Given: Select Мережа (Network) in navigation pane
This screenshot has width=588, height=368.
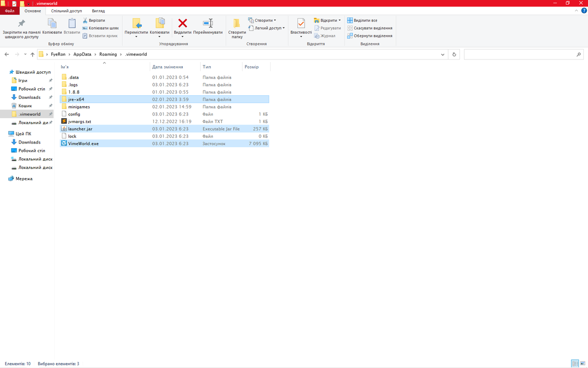Looking at the screenshot, I should point(24,178).
